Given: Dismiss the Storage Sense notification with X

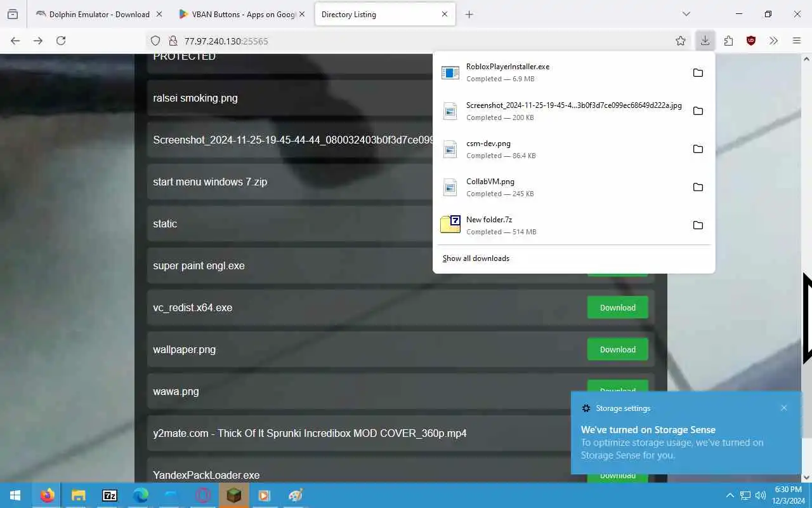Looking at the screenshot, I should (784, 408).
